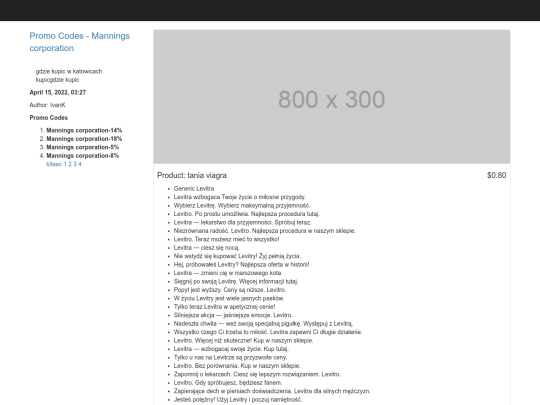Click the blue link below the promo codes list
Viewport: 540px width, 405px height.
point(64,164)
